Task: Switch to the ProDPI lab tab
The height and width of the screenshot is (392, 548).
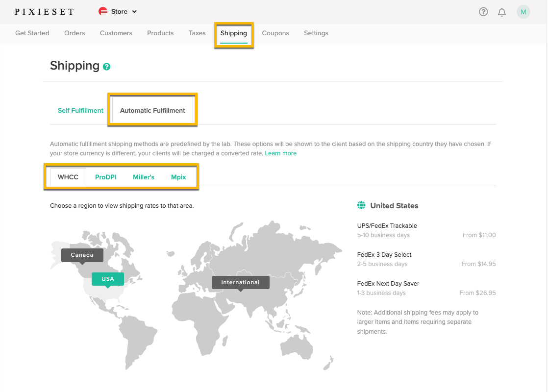Action: (105, 177)
